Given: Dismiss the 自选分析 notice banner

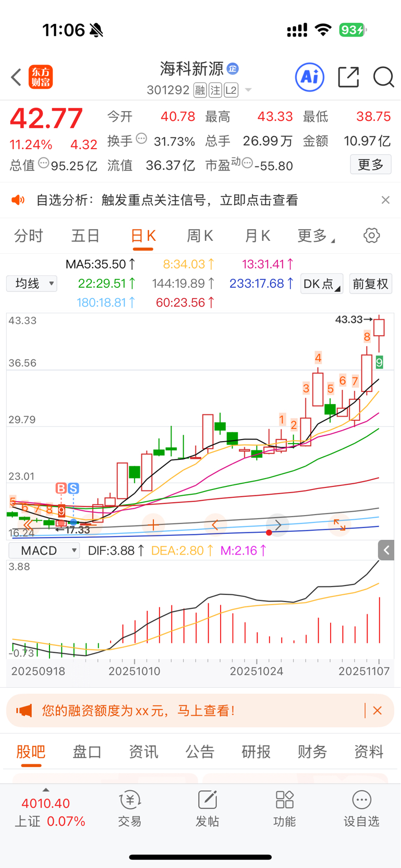Looking at the screenshot, I should 385,200.
